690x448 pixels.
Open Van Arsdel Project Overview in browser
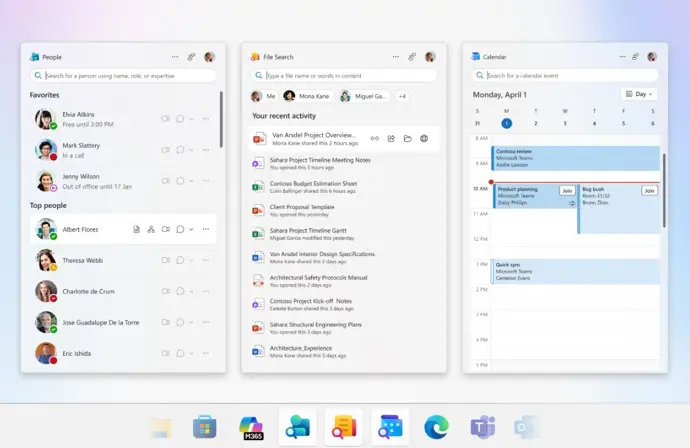coord(424,139)
